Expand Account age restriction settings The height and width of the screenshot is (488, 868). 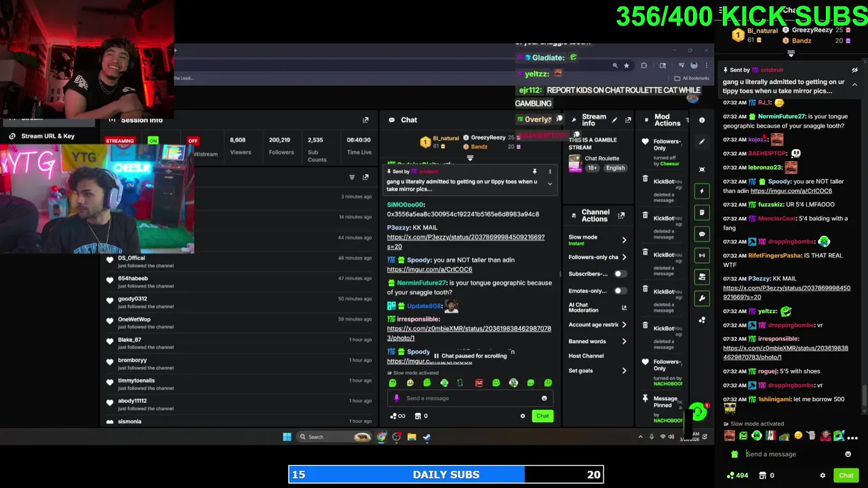pos(624,325)
